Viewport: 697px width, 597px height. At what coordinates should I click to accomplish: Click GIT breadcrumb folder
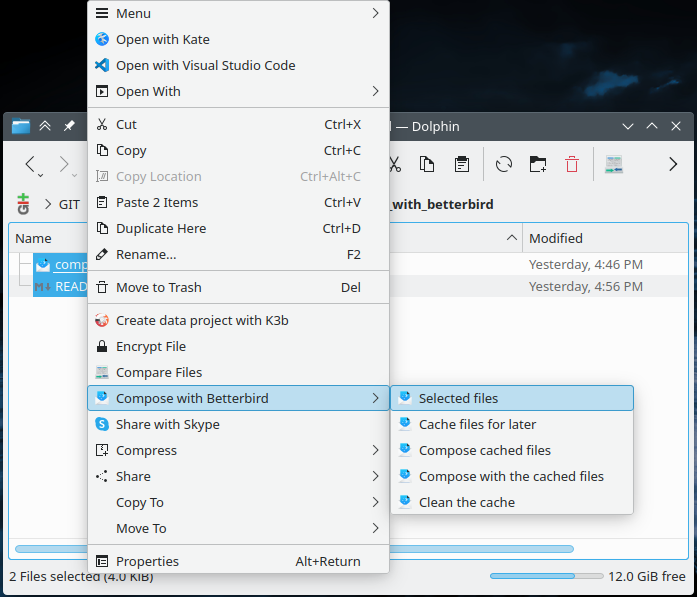[69, 204]
